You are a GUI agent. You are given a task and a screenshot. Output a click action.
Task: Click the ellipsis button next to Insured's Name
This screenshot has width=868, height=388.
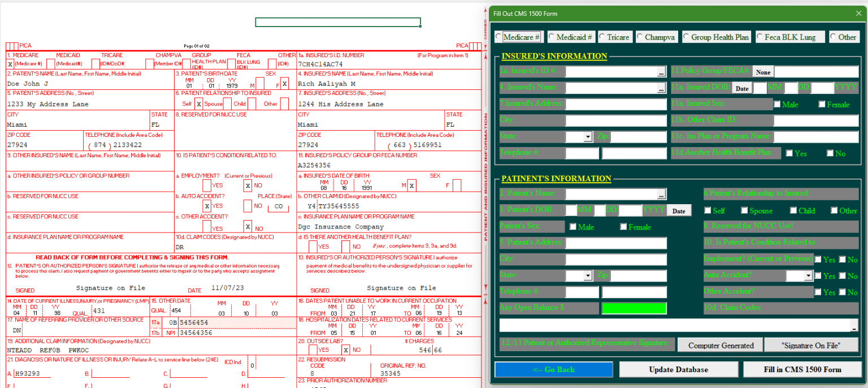661,89
